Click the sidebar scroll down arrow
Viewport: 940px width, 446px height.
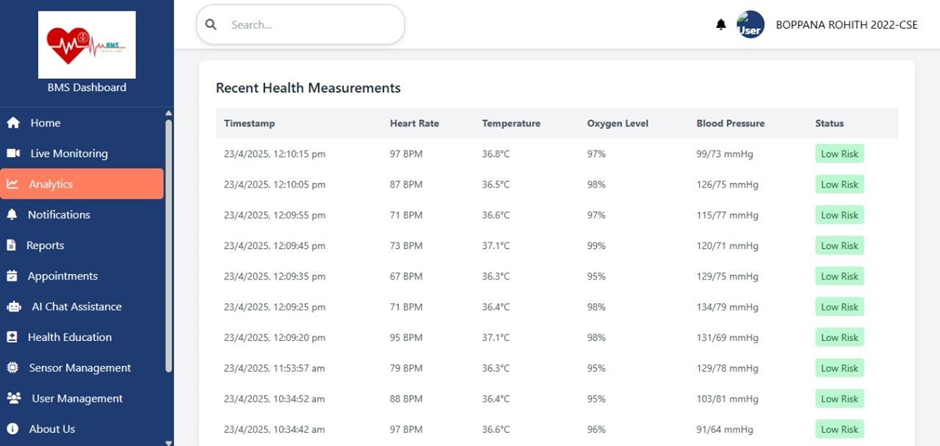pyautogui.click(x=168, y=442)
